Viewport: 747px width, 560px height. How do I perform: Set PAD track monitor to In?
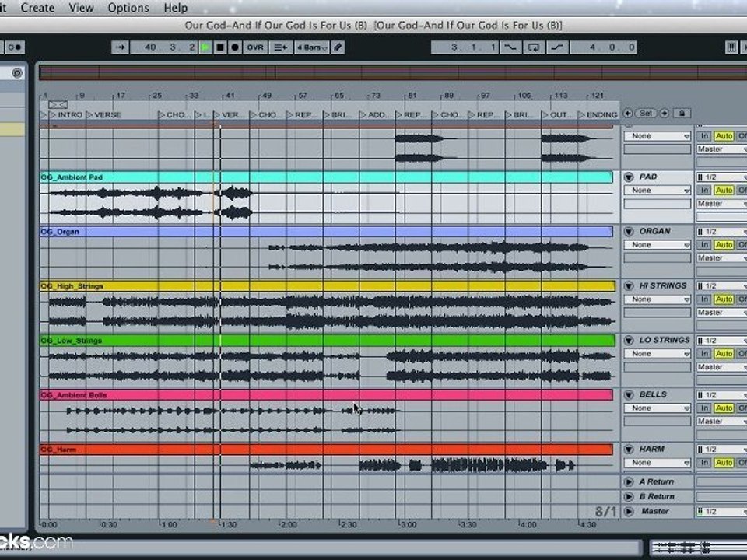[704, 191]
